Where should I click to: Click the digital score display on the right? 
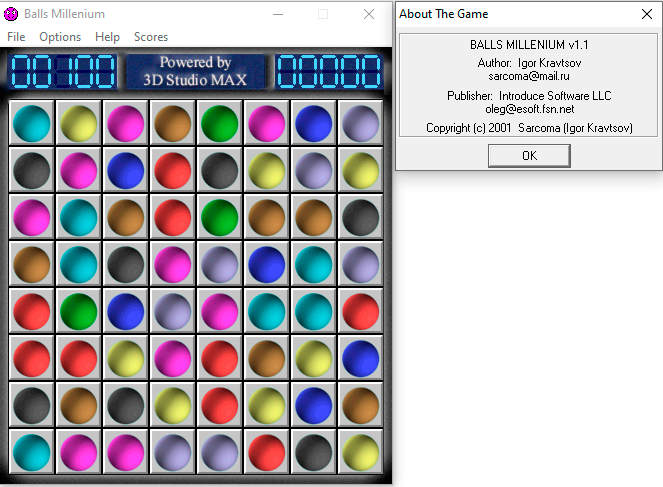pyautogui.click(x=328, y=72)
